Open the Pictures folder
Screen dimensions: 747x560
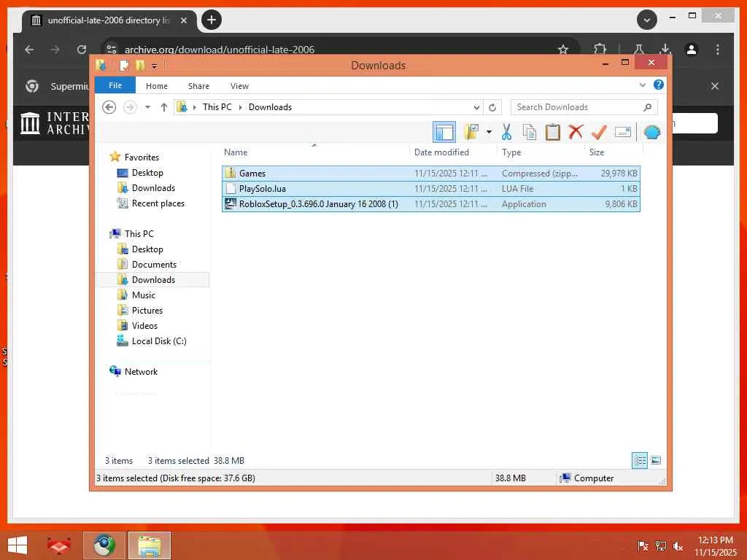pos(147,311)
